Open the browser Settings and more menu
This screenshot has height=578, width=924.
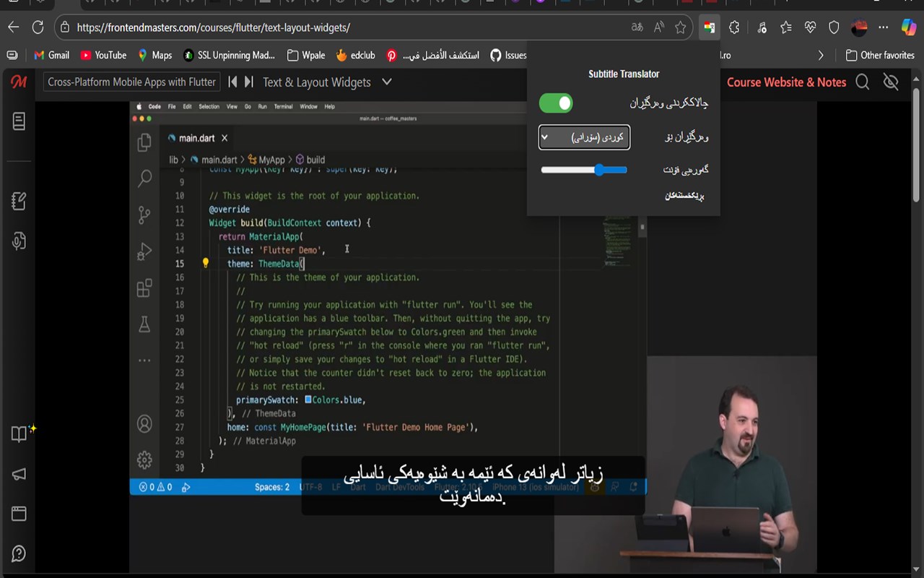point(884,27)
